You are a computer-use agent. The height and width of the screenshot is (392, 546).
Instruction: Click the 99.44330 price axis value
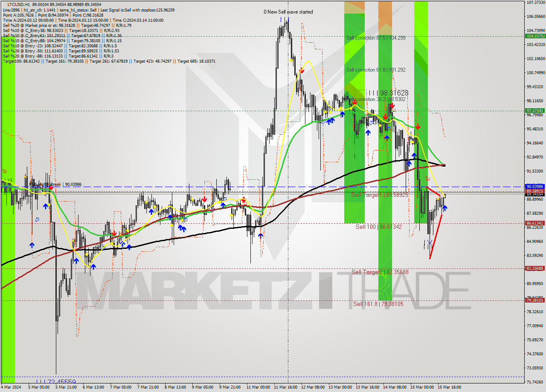pos(535,87)
